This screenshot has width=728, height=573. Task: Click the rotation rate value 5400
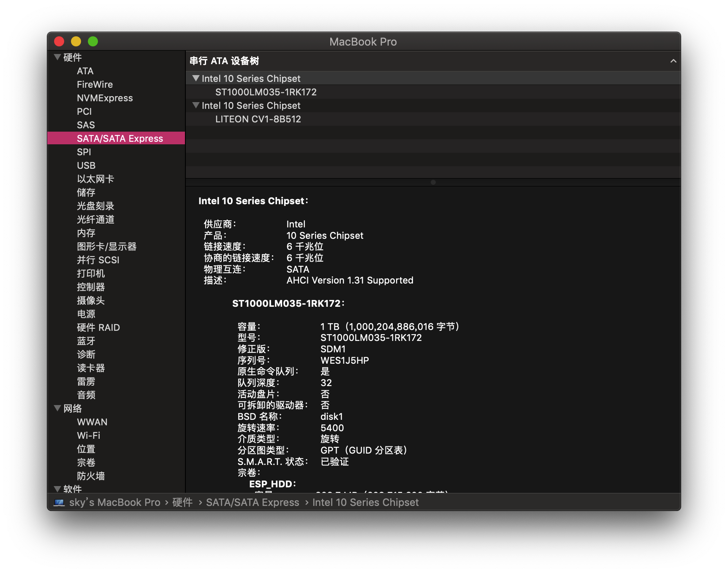pyautogui.click(x=332, y=428)
